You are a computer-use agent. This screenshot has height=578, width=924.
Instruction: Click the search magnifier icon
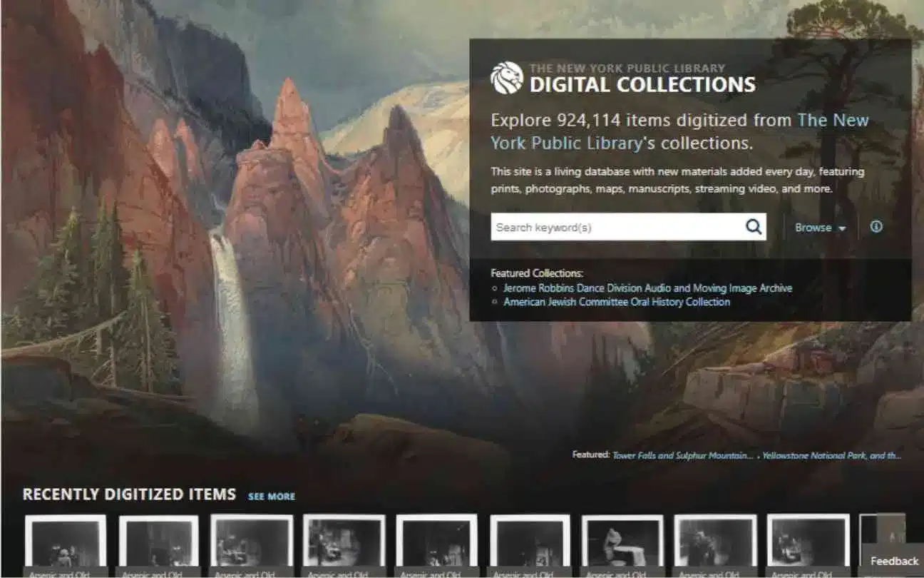pos(754,227)
